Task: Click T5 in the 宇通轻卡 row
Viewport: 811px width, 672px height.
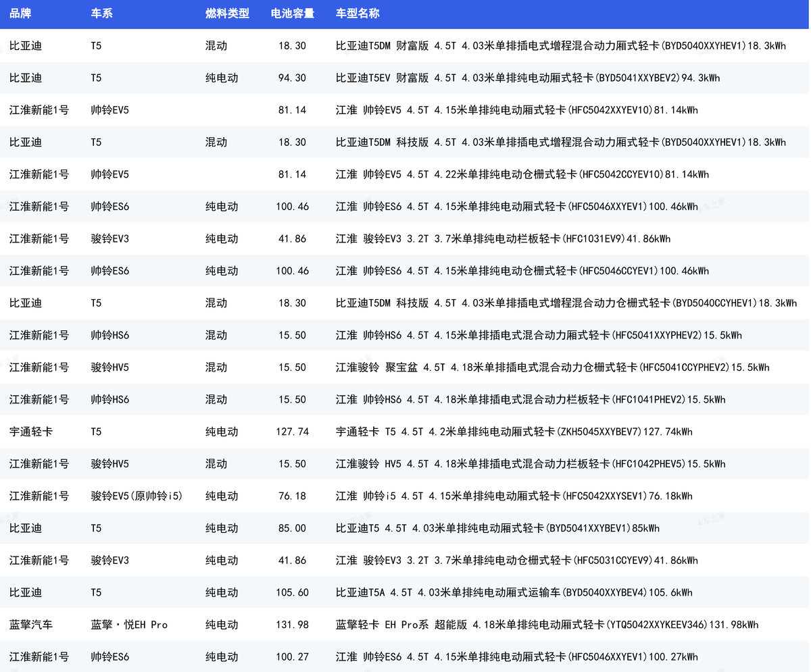Action: tap(97, 432)
